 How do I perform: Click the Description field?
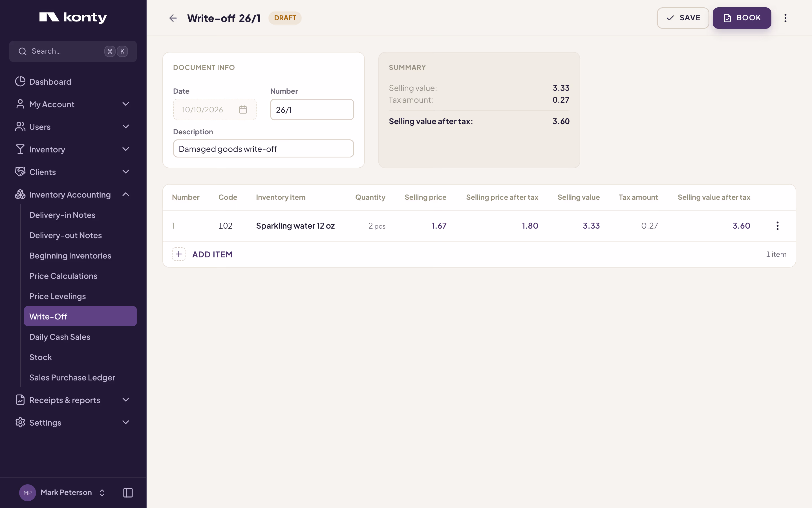click(263, 148)
